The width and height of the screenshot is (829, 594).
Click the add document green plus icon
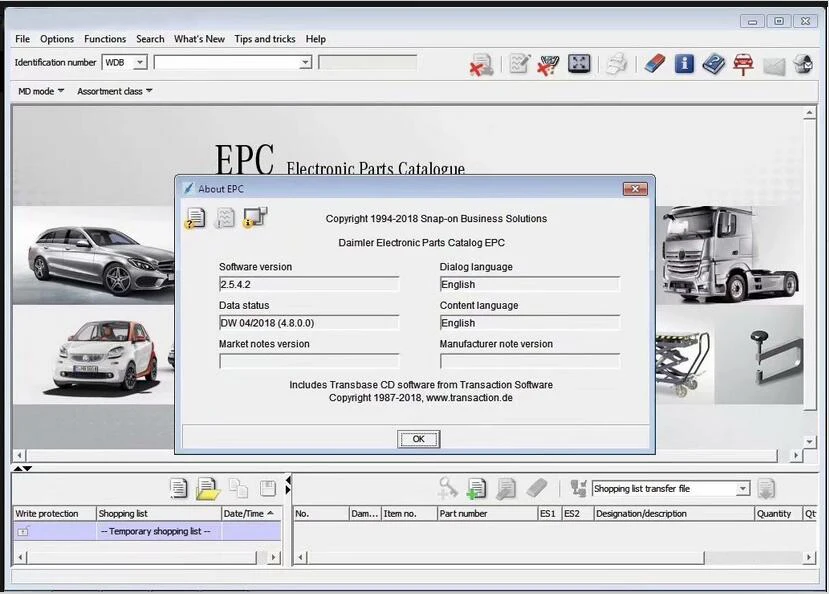pos(476,488)
